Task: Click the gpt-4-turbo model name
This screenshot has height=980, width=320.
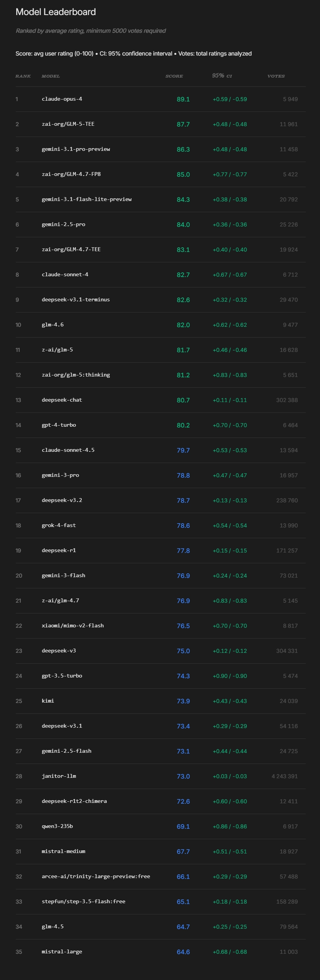Action: 59,425
